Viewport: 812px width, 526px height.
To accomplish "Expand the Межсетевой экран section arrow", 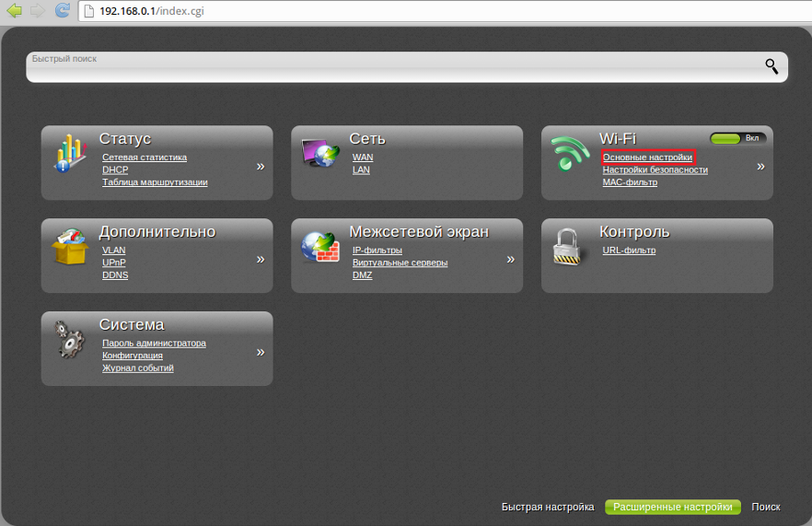I will tap(511, 260).
